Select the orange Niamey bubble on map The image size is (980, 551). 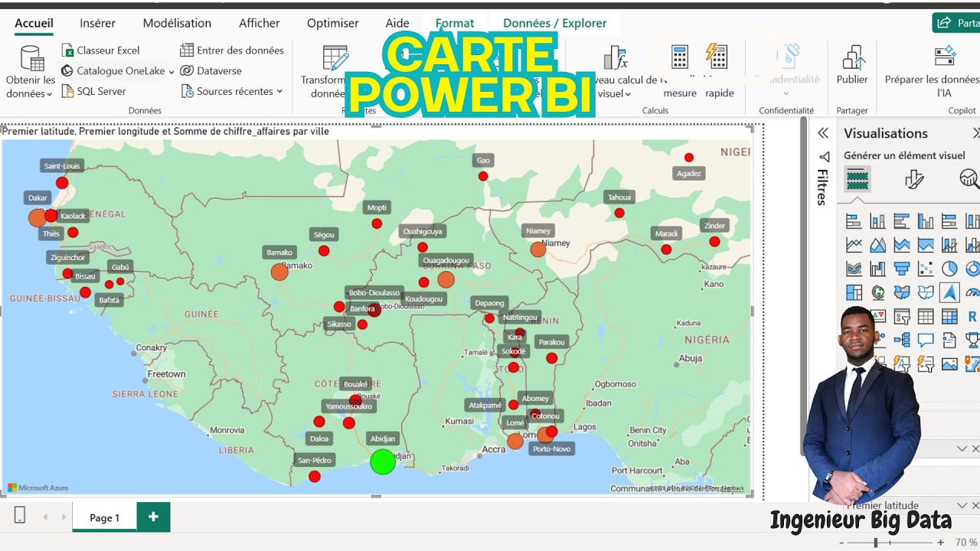(538, 249)
